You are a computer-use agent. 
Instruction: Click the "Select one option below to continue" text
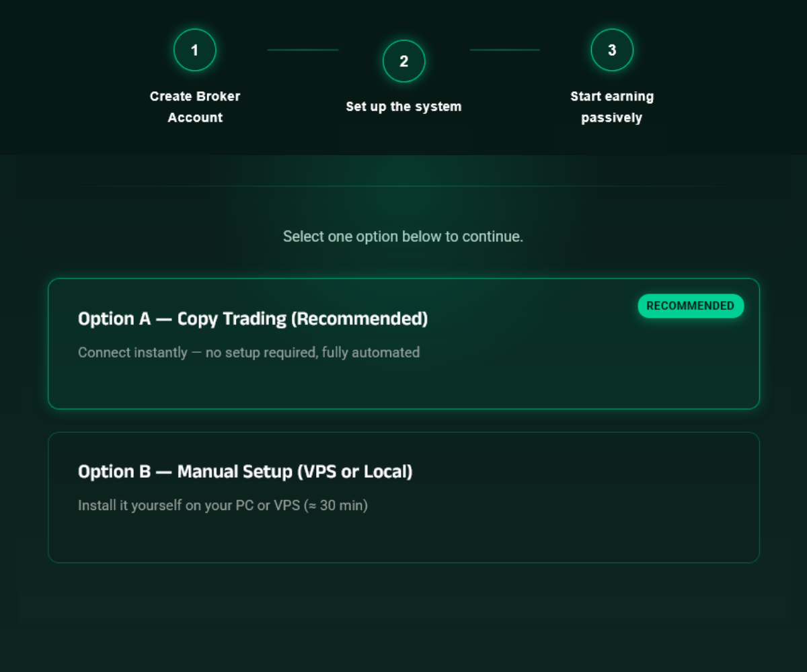pyautogui.click(x=403, y=237)
